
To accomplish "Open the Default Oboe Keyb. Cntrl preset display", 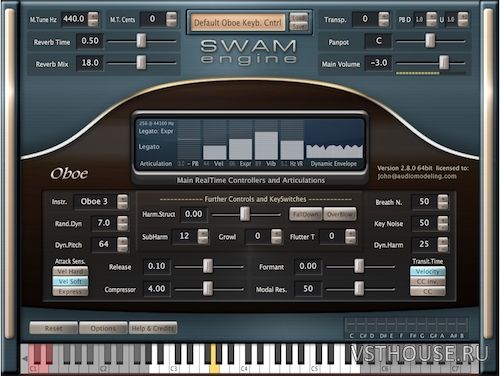I will tap(238, 23).
